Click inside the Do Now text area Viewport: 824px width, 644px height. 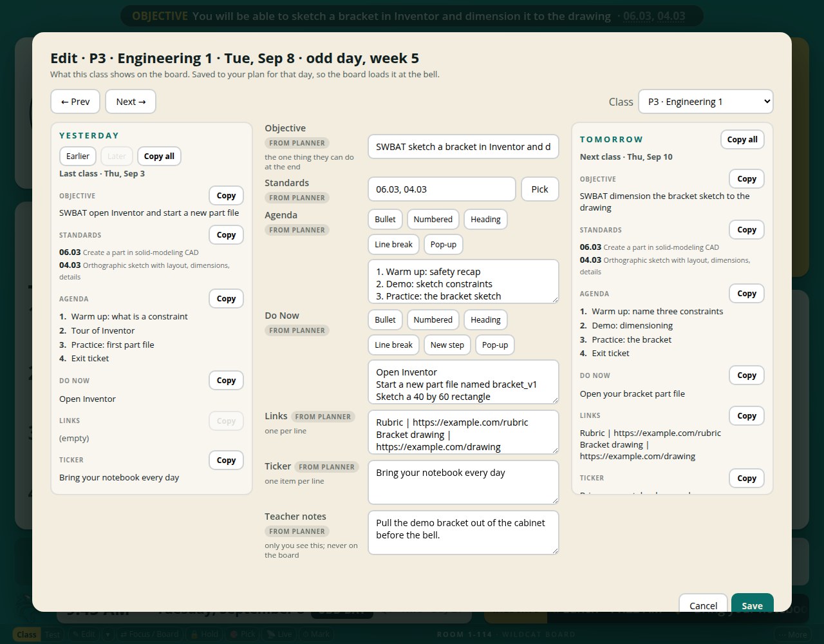[x=464, y=382]
